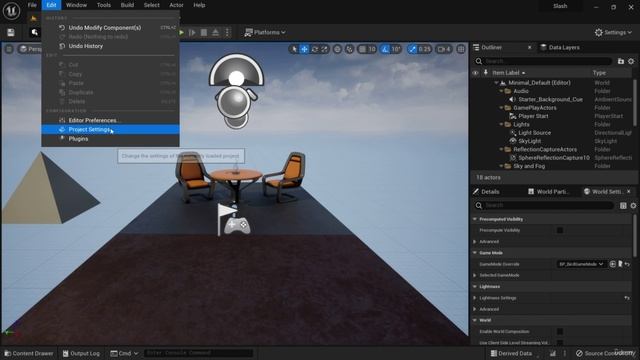
Task: Open the Outliner settings gear icon
Action: click(631, 61)
